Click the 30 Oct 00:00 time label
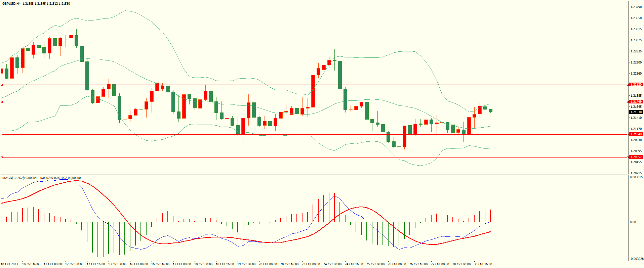Viewport: 644px width, 268px height. [461, 264]
